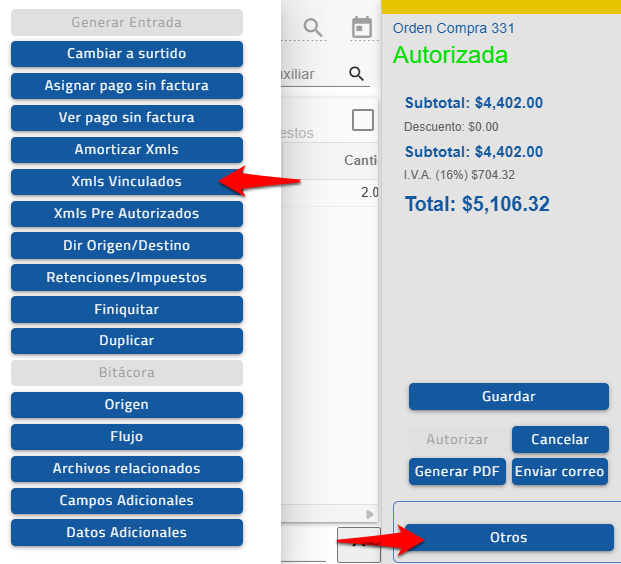Viewport: 621px width, 564px height.
Task: Open the Origen option
Action: 127,405
